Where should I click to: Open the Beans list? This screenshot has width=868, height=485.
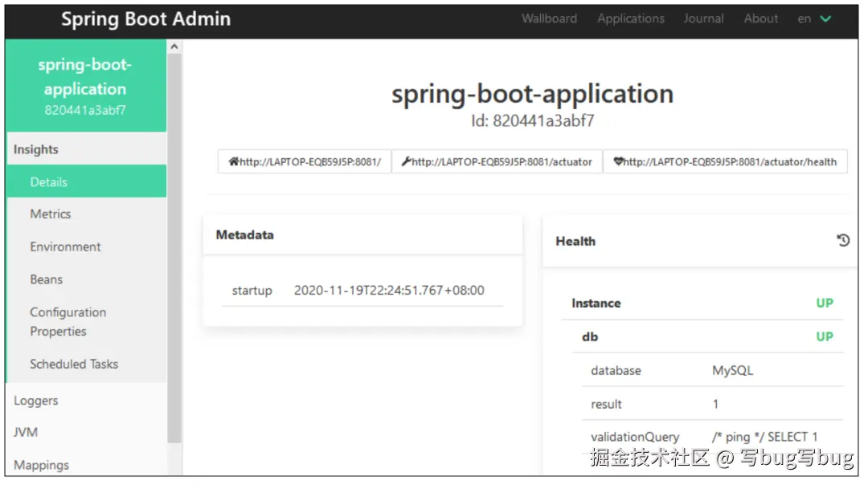click(x=46, y=279)
